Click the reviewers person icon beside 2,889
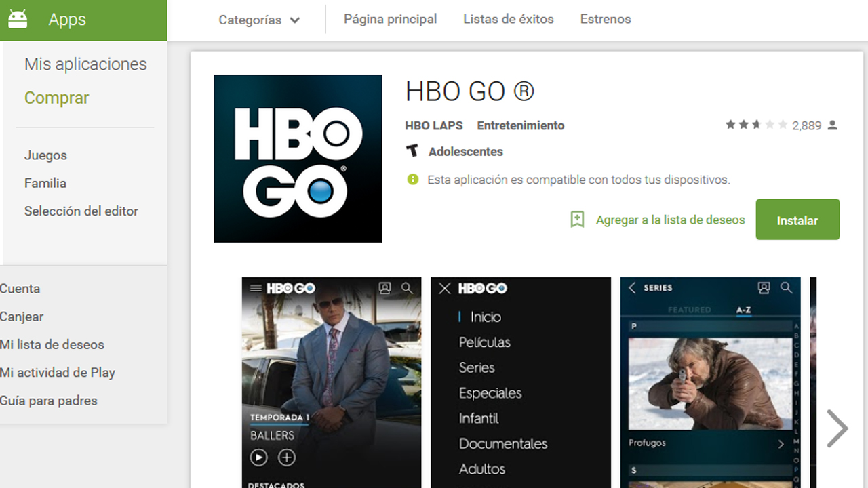868x488 pixels. (x=833, y=125)
